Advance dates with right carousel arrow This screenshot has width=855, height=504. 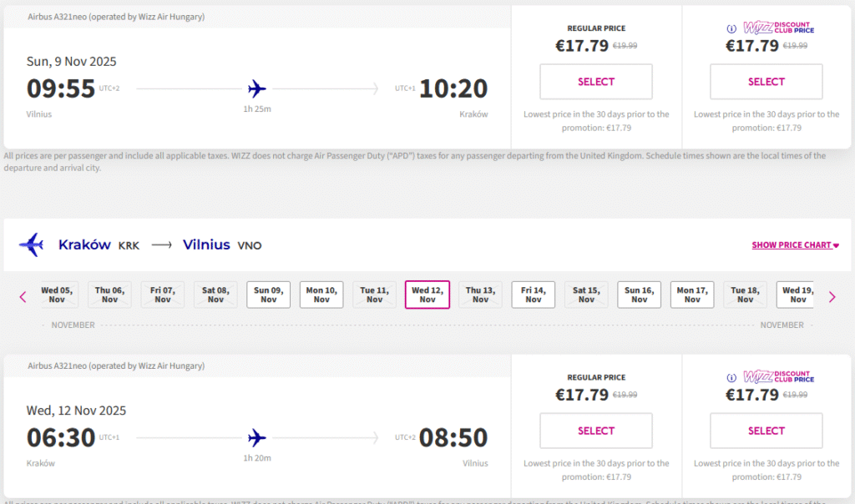832,296
